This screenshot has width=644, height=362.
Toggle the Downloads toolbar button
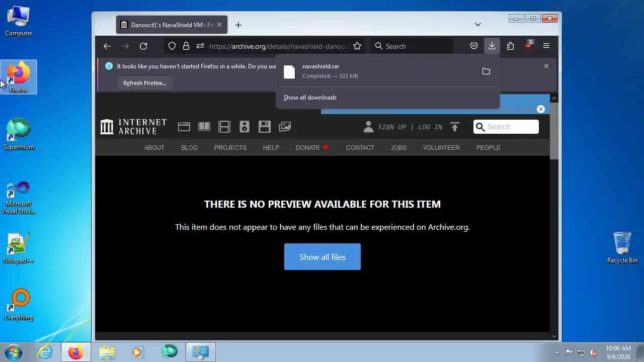(492, 46)
